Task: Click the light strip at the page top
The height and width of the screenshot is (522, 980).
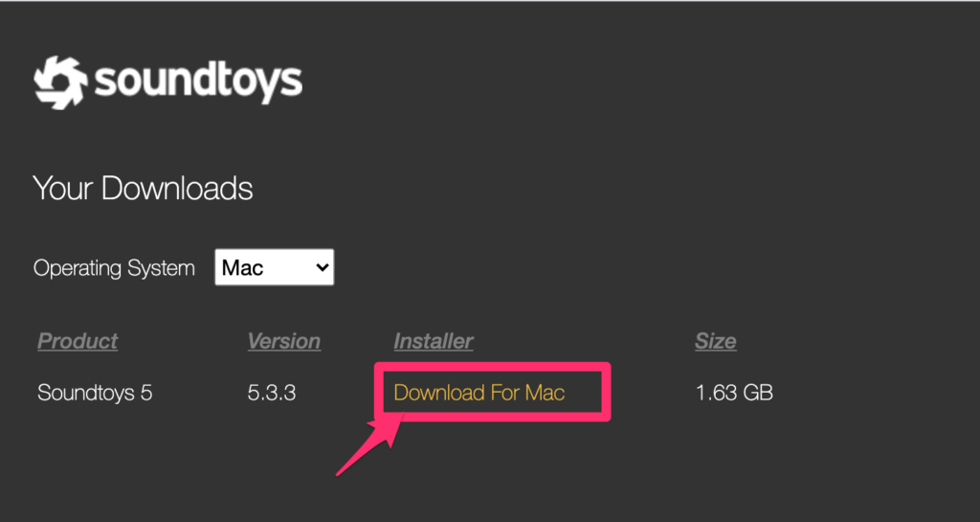Action: pos(490,1)
